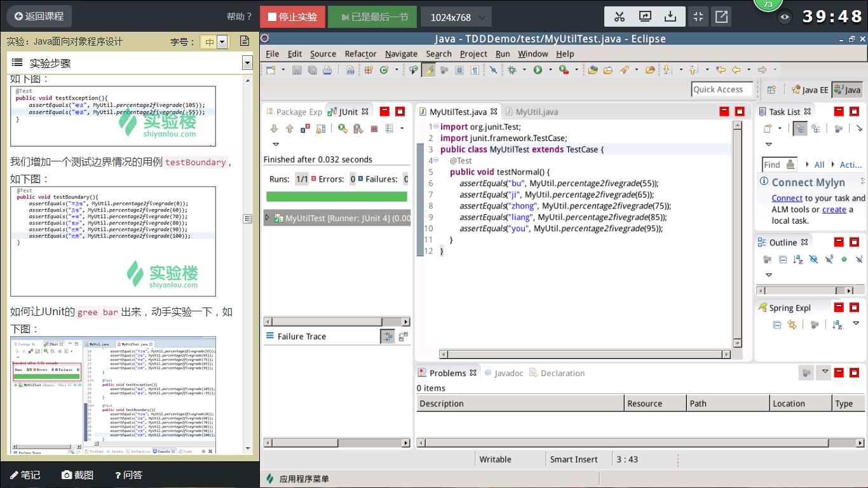Click the green JUnit progress bar
This screenshot has height=488, width=868.
point(336,197)
